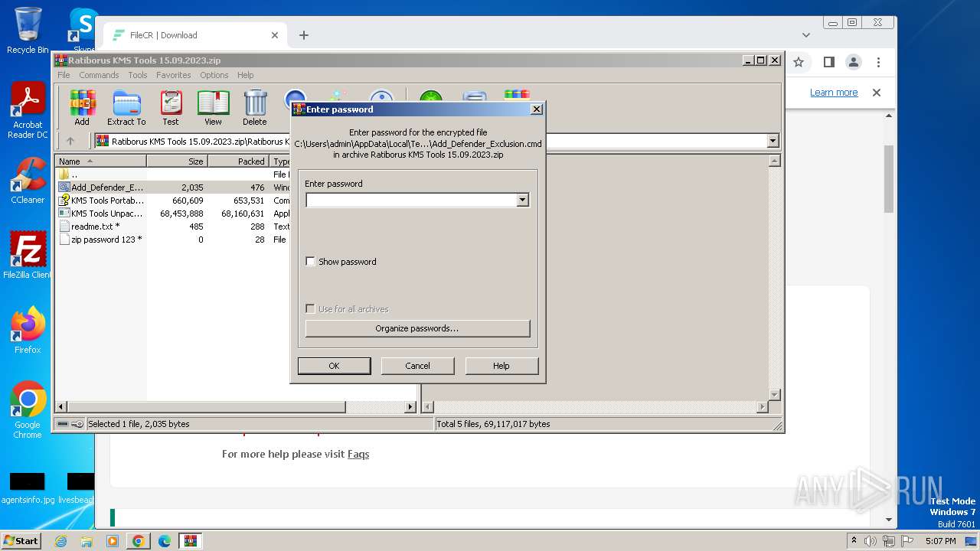The height and width of the screenshot is (551, 980).
Task: Click Chrome icon in taskbar
Action: 138,541
